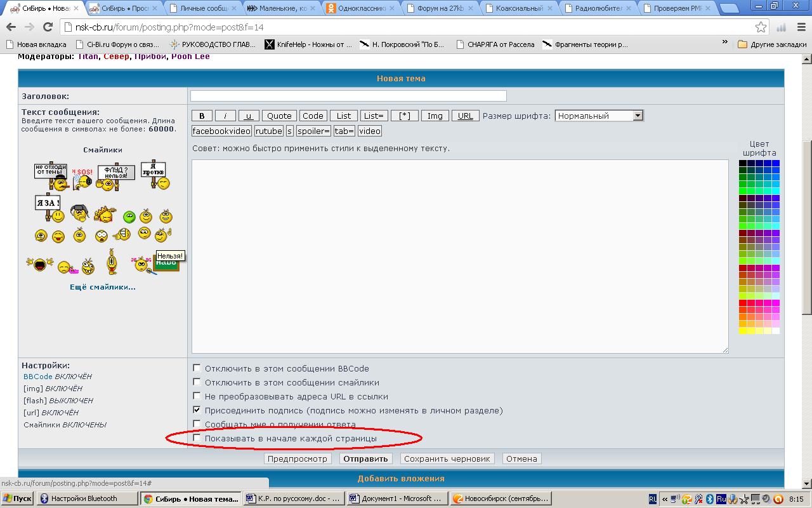Open the 'Размер шрифта' dropdown
This screenshot has height=508, width=812.
[x=599, y=116]
